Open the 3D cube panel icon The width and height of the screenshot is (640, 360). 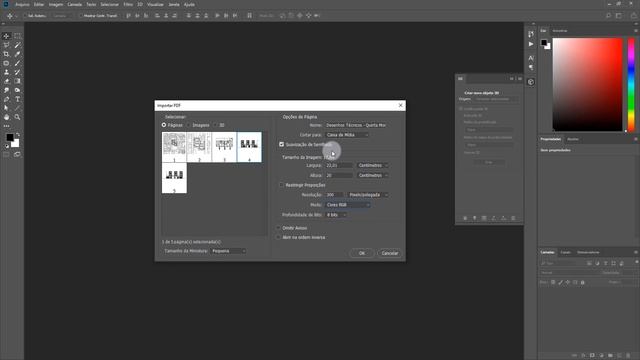(x=531, y=82)
